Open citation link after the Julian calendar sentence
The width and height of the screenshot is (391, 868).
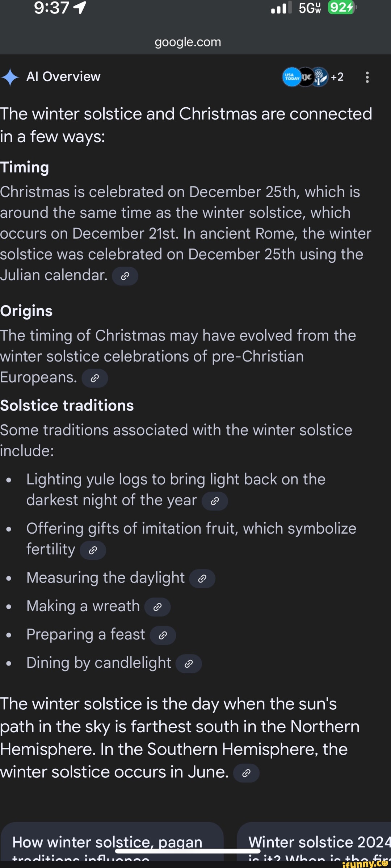[x=126, y=276]
